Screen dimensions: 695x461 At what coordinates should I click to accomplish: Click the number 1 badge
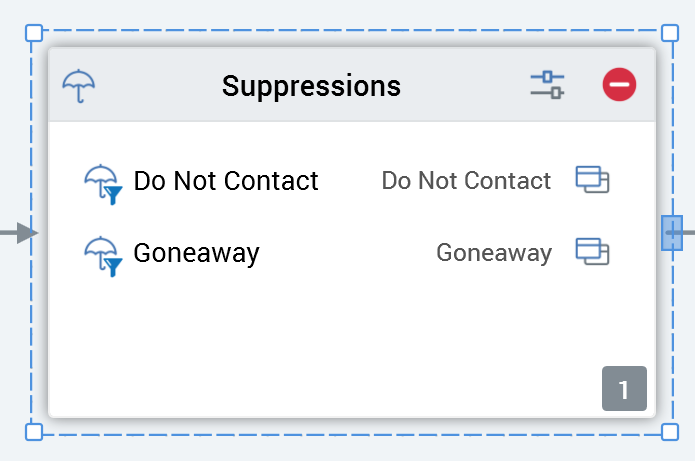pyautogui.click(x=624, y=389)
